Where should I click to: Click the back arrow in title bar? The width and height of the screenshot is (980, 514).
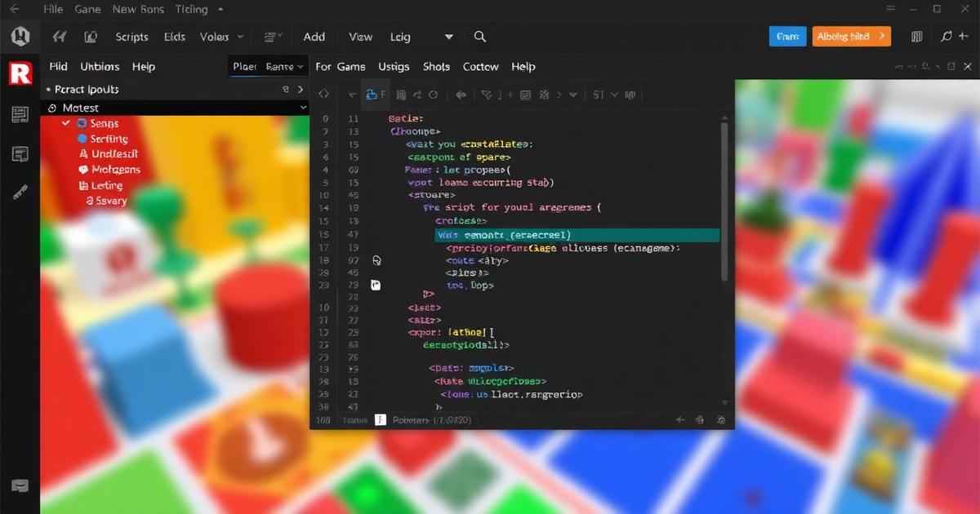[15, 9]
